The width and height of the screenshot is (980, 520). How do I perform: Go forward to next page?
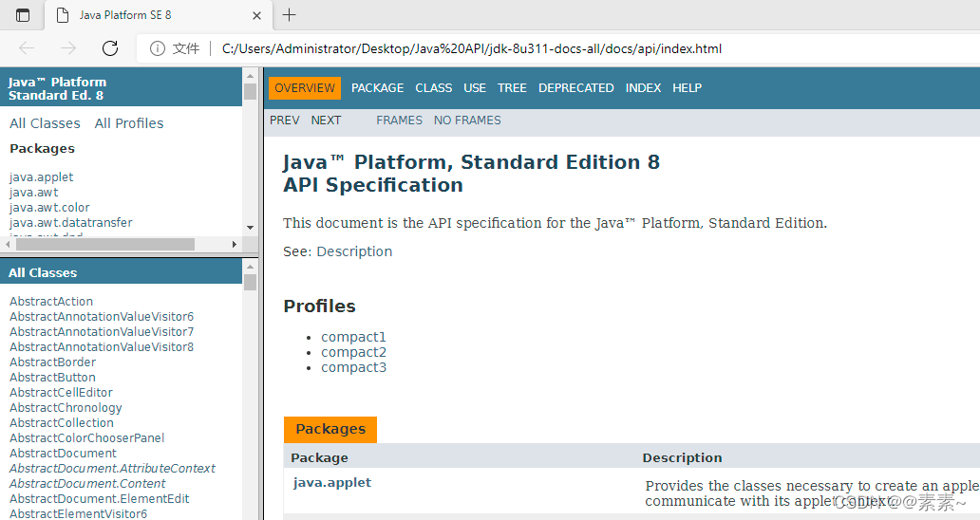tap(68, 48)
